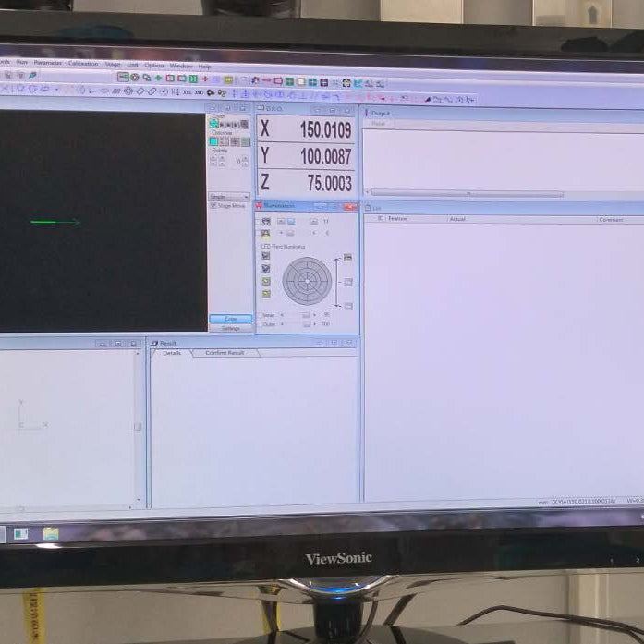Open the Window menu
This screenshot has width=644, height=644.
point(181,66)
